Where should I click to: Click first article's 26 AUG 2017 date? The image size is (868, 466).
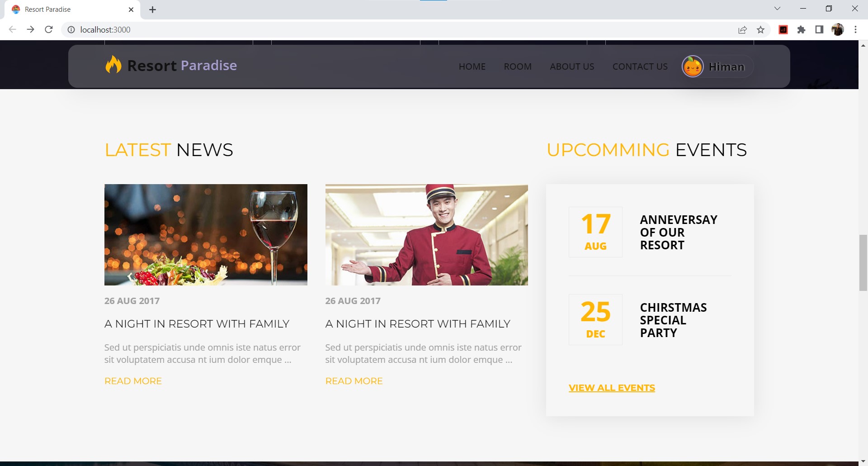pos(132,301)
